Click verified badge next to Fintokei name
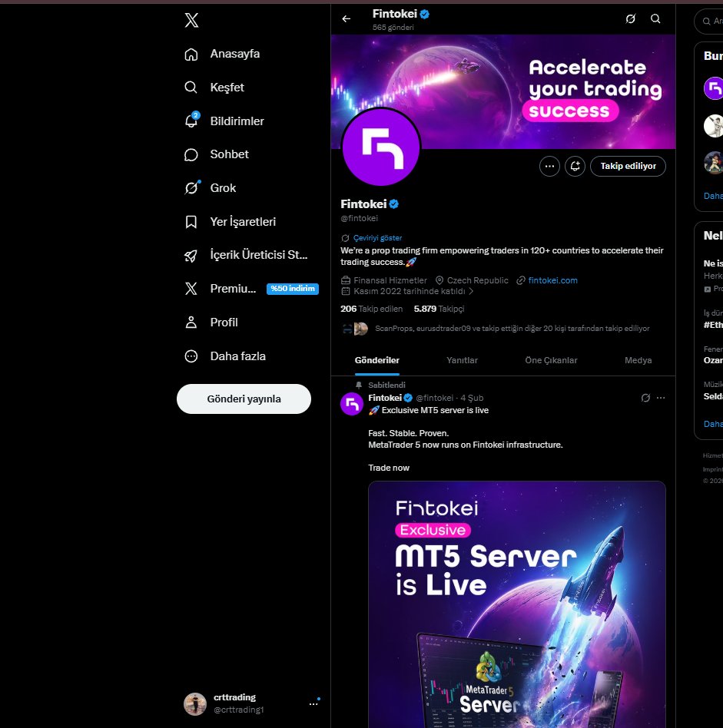Viewport: 723px width, 728px height. tap(394, 204)
